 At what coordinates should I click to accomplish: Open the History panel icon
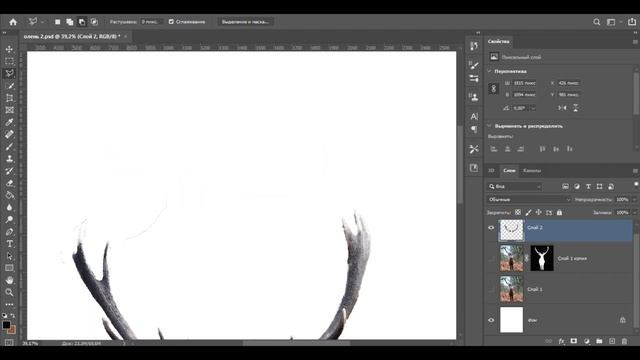[474, 46]
